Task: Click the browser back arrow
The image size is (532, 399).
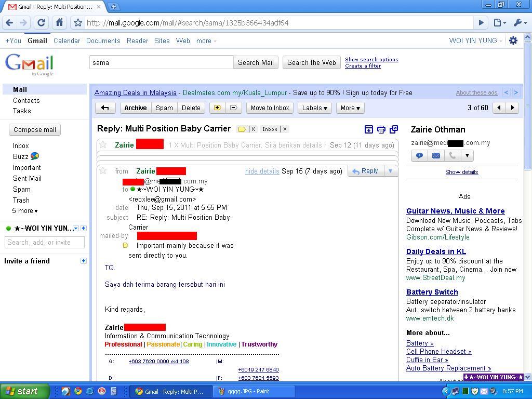Action: 9,23
